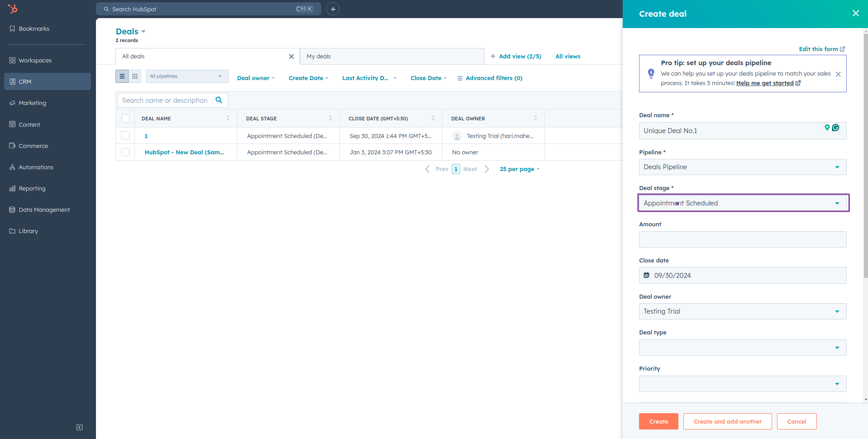The height and width of the screenshot is (439, 868).
Task: Open the calendar icon in Close date
Action: [647, 275]
